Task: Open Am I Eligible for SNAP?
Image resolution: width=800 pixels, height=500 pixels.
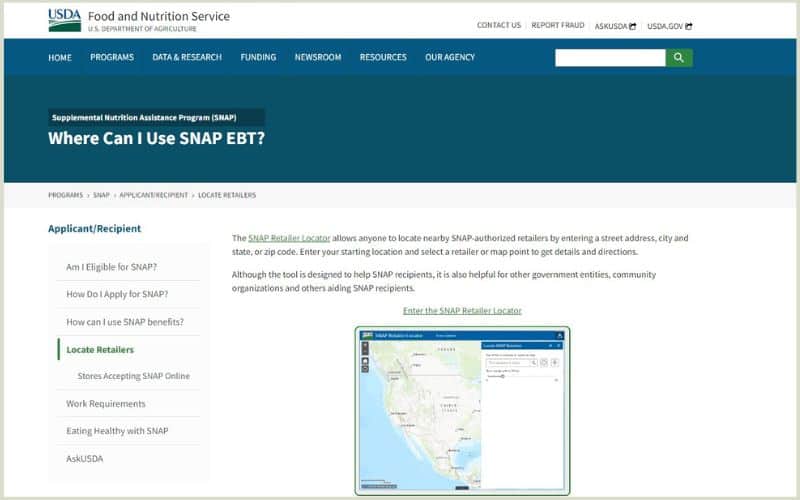Action: click(x=111, y=267)
